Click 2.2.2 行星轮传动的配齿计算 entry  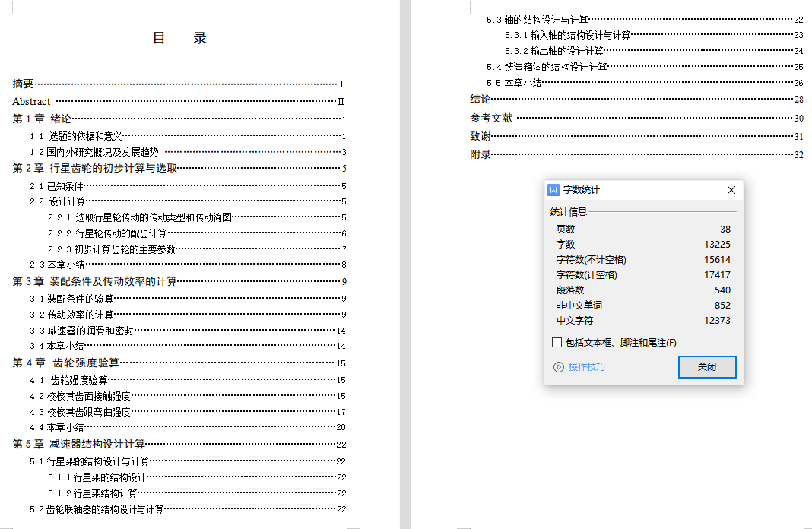pyautogui.click(x=107, y=233)
